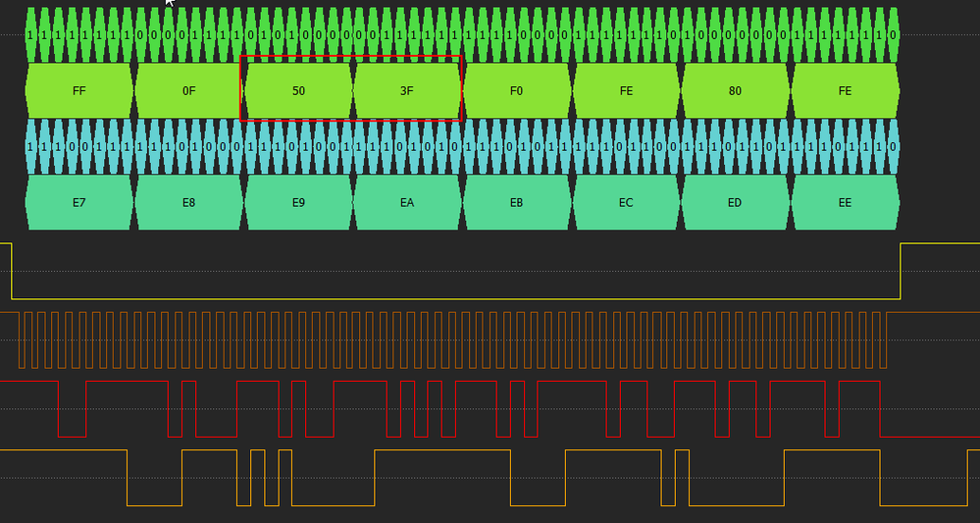Select the F0 decoded byte block
This screenshot has width=980, height=523.
[517, 90]
